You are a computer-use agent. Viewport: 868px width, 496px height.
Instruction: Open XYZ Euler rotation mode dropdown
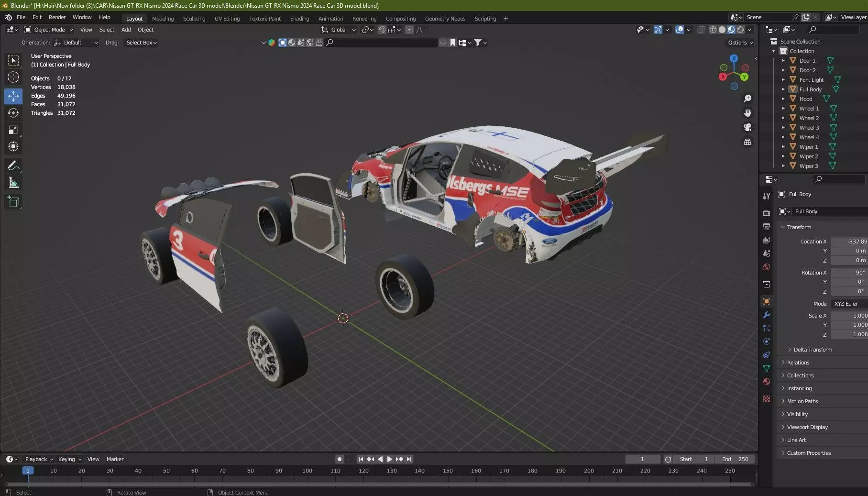tap(849, 304)
